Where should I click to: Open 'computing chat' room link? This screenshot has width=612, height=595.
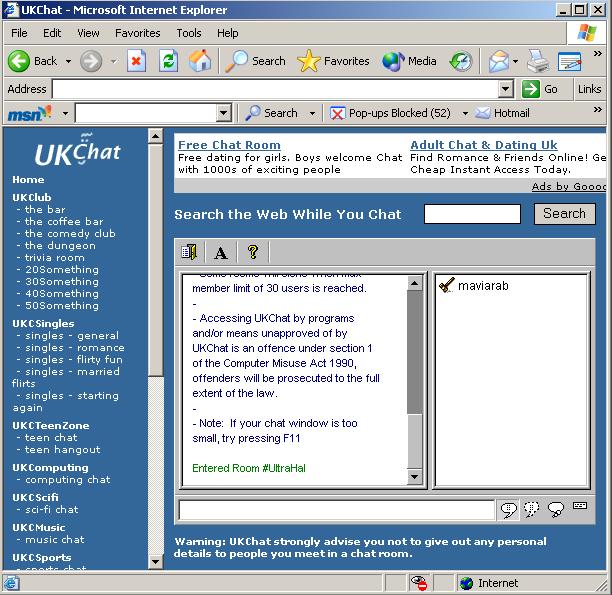pyautogui.click(x=68, y=480)
